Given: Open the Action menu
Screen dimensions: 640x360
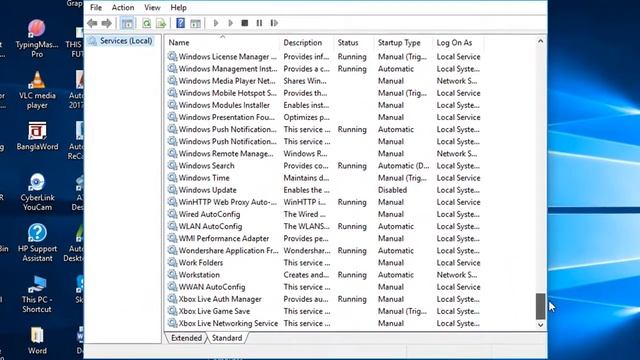Looking at the screenshot, I should 123,7.
